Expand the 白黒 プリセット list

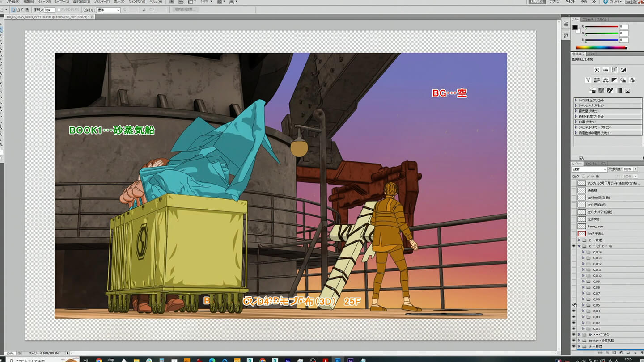click(x=576, y=122)
